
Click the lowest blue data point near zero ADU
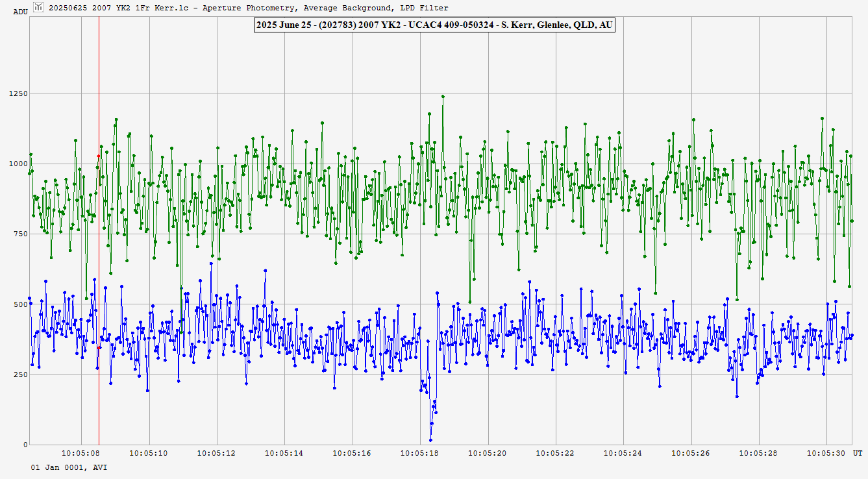click(430, 441)
